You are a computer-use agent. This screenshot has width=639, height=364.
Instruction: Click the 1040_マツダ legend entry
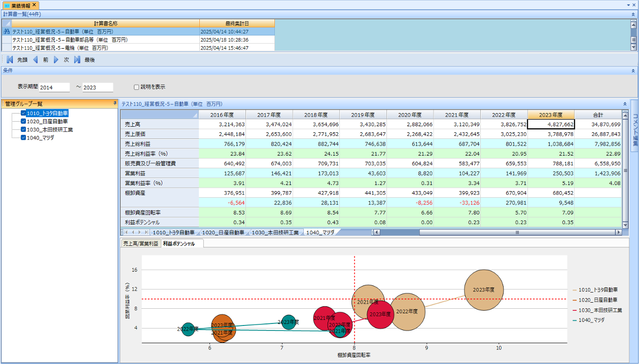coord(588,320)
